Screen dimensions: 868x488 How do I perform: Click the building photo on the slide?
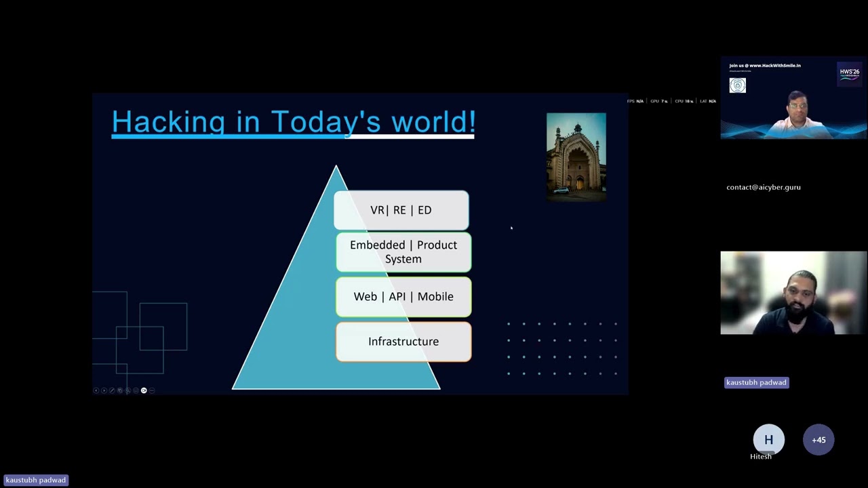pyautogui.click(x=576, y=157)
